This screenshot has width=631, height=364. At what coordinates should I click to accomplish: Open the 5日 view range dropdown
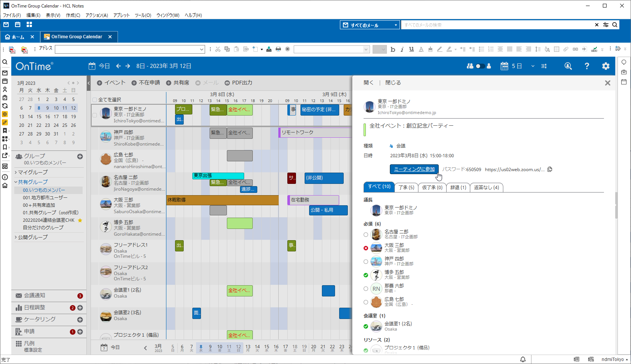click(533, 66)
